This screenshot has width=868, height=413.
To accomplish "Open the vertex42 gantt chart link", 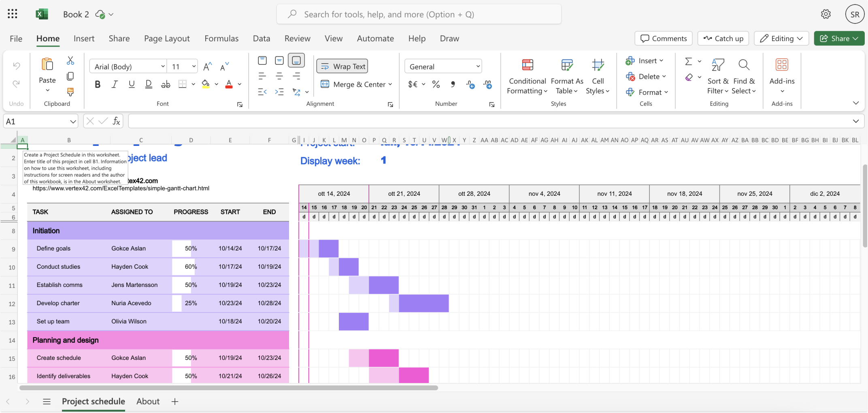I will coord(121,188).
